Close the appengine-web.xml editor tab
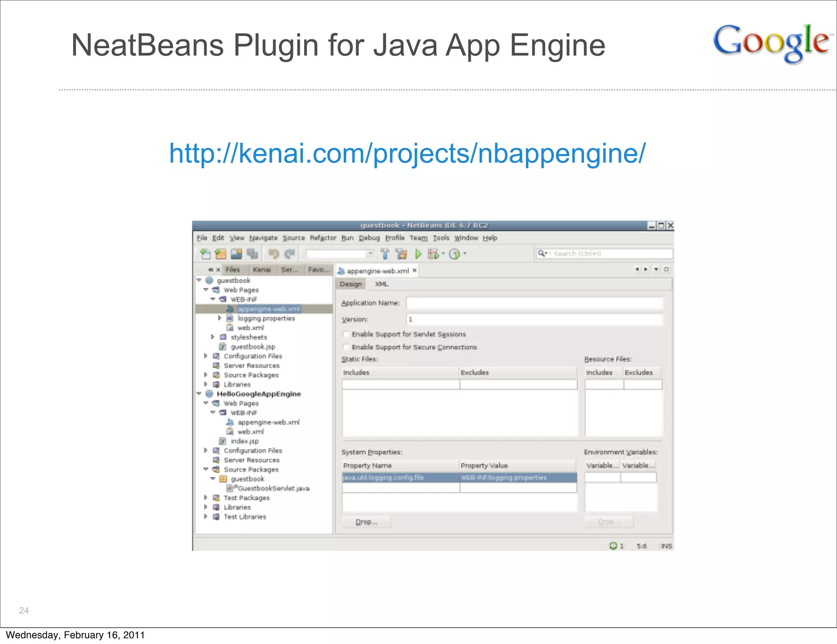Image resolution: width=837 pixels, height=644 pixels. pos(414,270)
